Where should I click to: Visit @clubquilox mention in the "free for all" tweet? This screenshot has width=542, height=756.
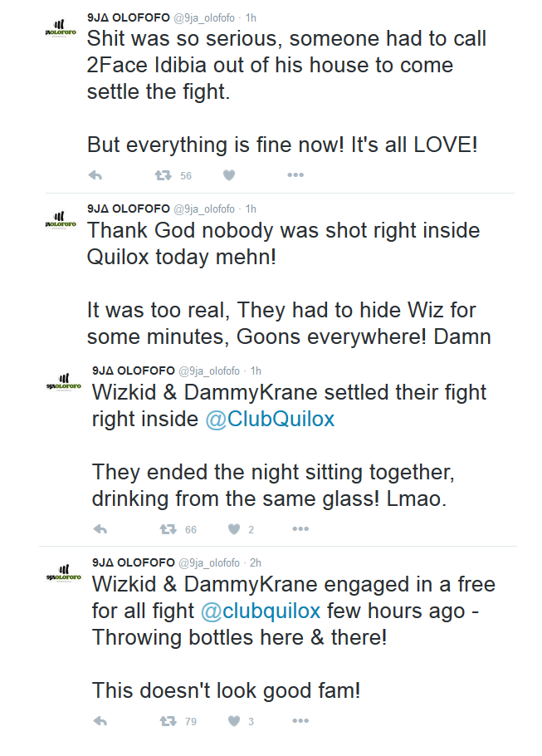261,611
